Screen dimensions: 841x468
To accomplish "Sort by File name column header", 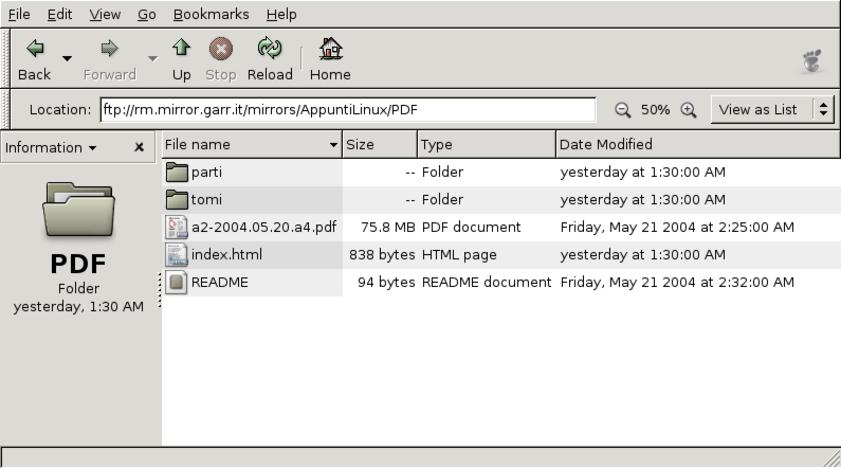I will [x=250, y=145].
